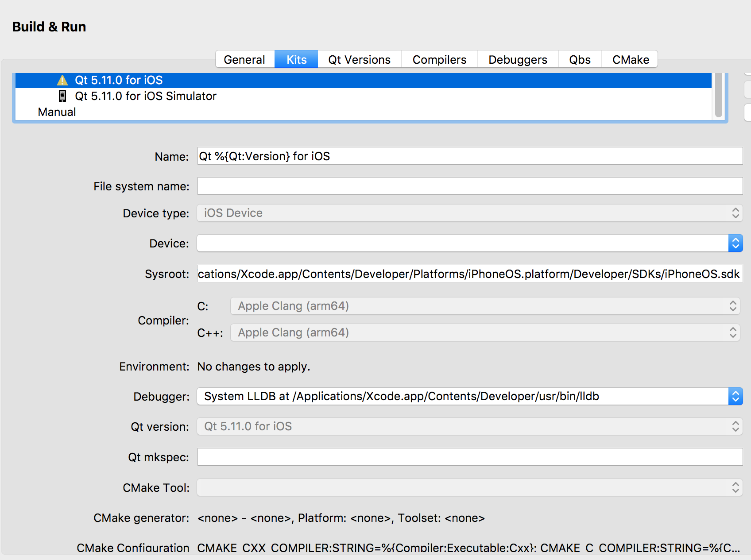
Task: Open the CMake tab
Action: tap(630, 59)
